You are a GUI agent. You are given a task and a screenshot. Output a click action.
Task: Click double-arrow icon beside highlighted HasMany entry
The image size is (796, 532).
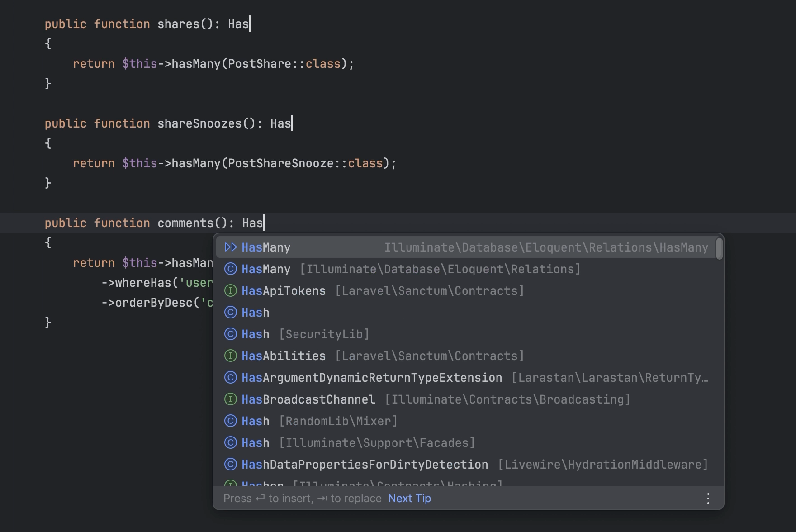tap(231, 247)
